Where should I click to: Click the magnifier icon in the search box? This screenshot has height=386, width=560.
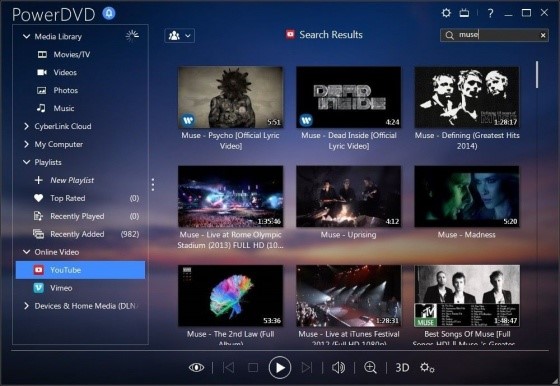point(450,35)
